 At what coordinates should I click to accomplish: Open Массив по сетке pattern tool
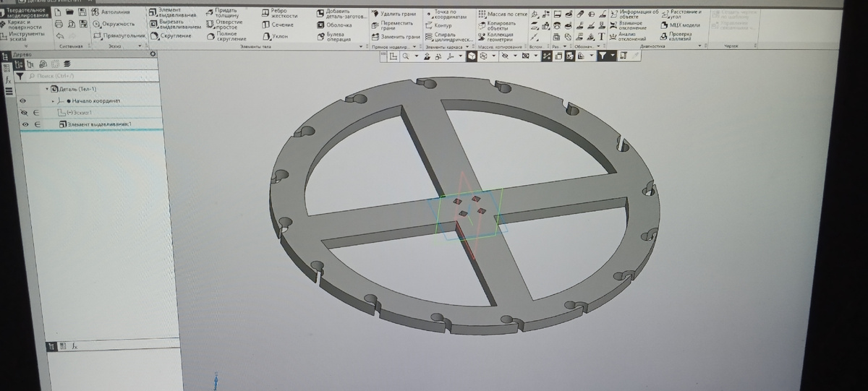point(502,14)
